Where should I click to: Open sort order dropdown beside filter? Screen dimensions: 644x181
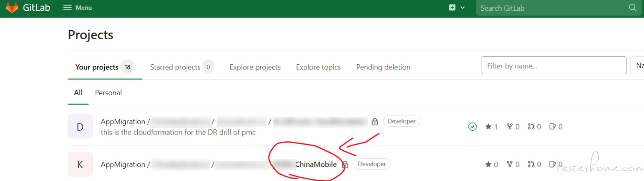[638, 65]
